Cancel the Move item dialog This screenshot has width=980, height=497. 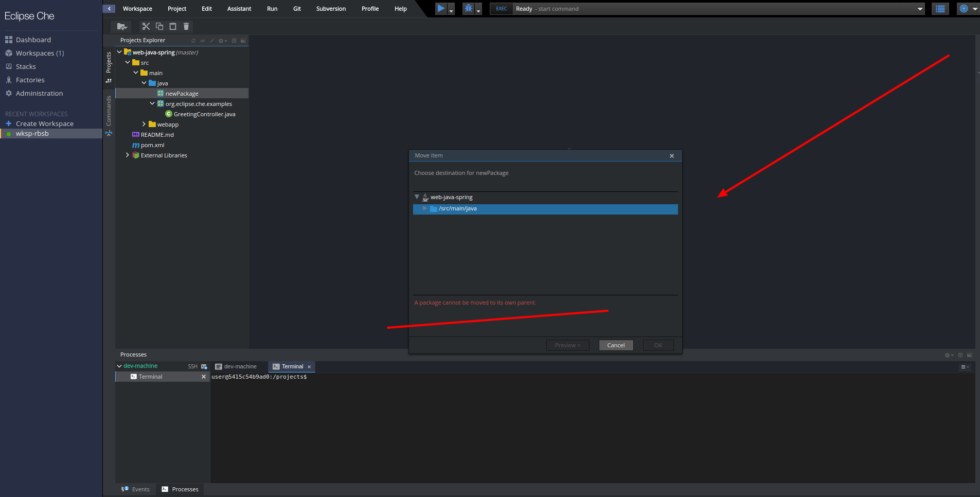point(615,345)
